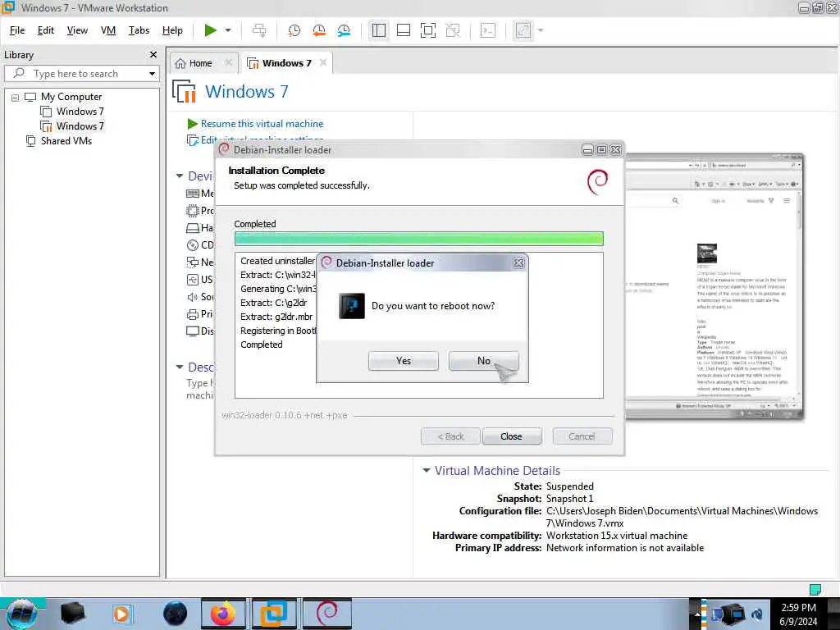Click the USB Controller device icon

point(193,280)
